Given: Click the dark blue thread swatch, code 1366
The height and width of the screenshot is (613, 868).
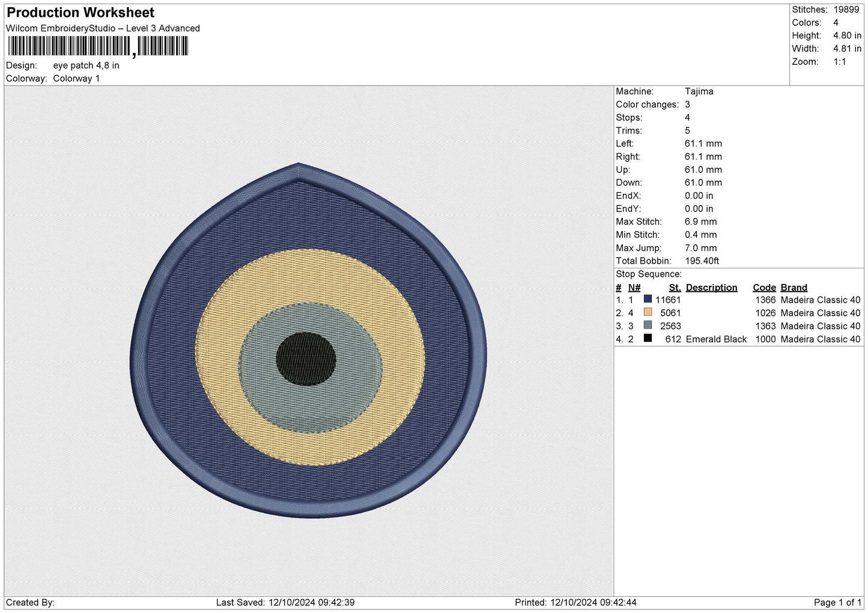Looking at the screenshot, I should point(648,299).
